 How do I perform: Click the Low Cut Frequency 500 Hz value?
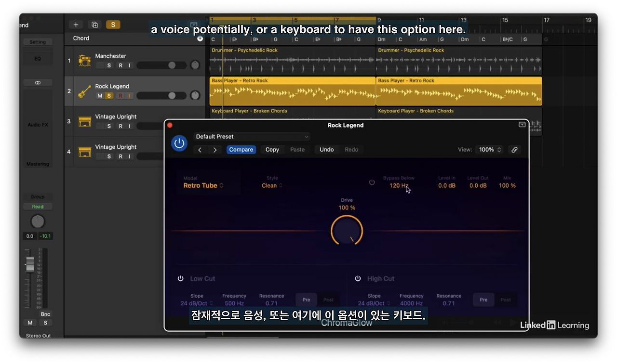(x=234, y=304)
